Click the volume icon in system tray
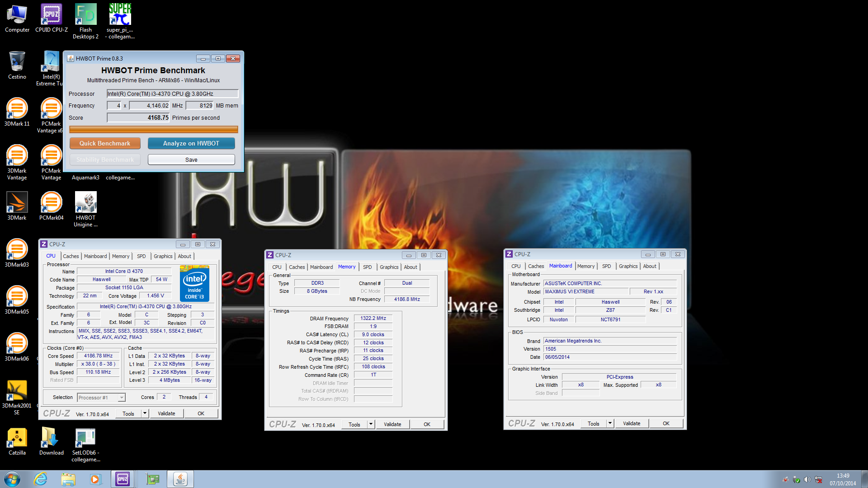This screenshot has height=488, width=868. (807, 479)
